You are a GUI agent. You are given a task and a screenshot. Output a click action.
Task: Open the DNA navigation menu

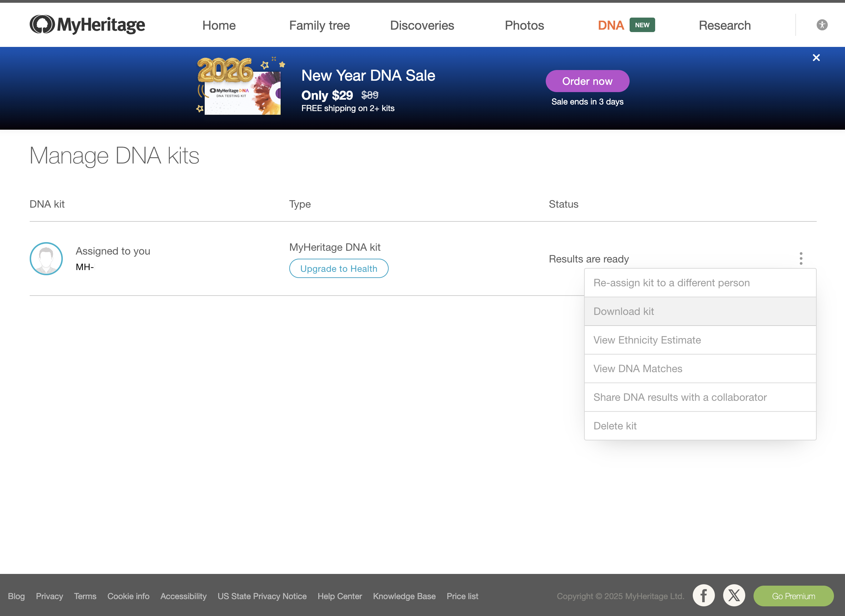coord(611,25)
